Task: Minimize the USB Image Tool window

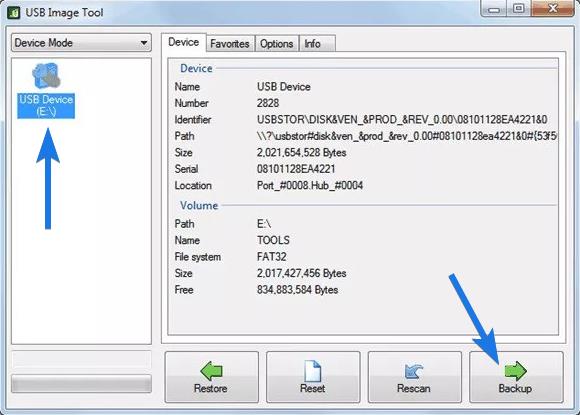Action: pyautogui.click(x=493, y=9)
